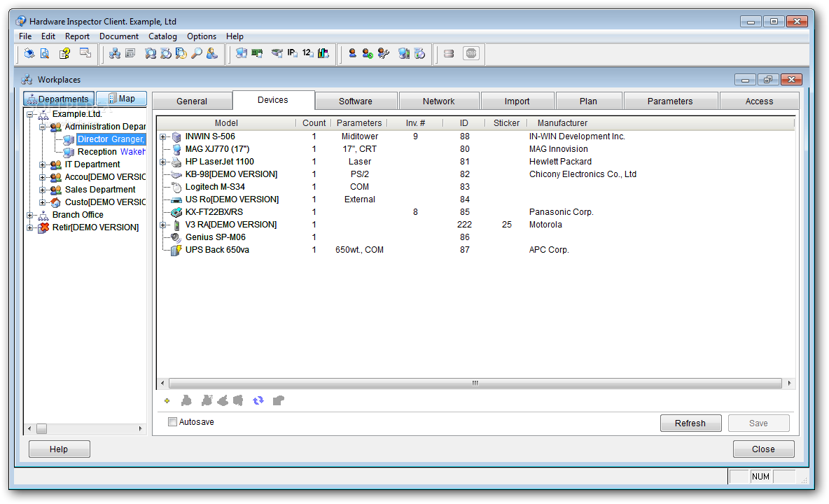Open the Access tab

coord(759,101)
